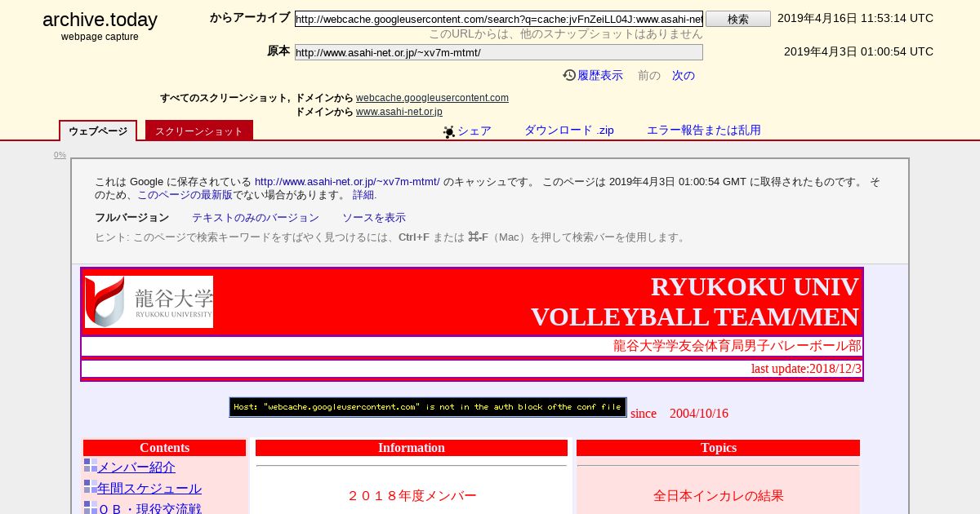The image size is (980, 514).
Task: Open the ＯＢ・現役交流戦 contents link
Action: [149, 508]
